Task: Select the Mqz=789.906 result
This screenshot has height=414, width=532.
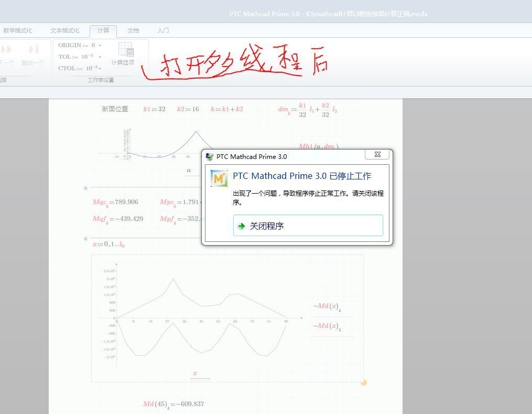Action: tap(116, 203)
